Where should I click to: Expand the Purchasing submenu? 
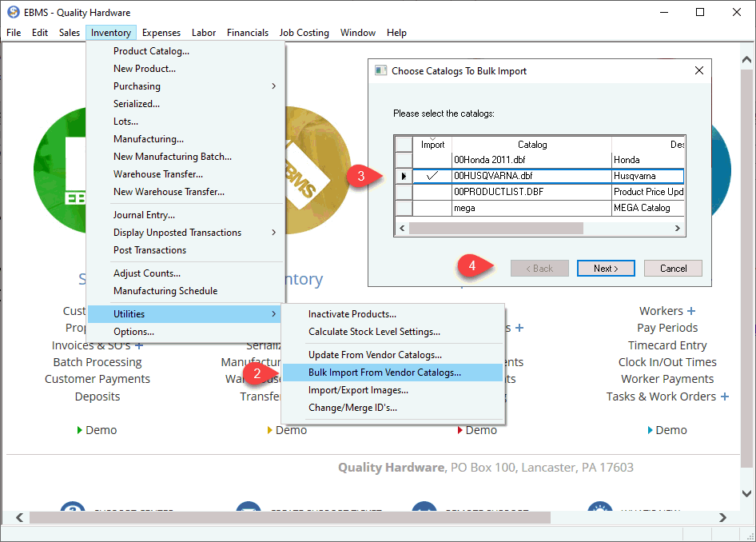point(274,86)
